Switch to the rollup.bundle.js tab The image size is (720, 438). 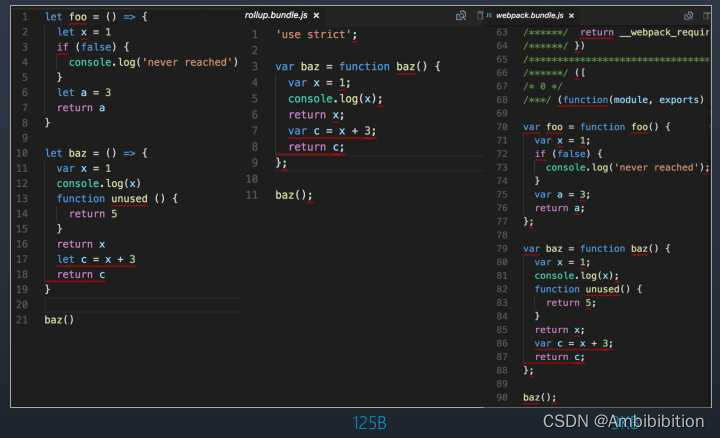point(276,15)
